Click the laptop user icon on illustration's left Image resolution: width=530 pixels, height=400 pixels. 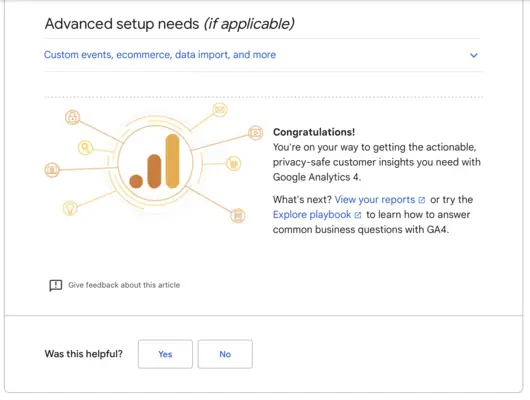coord(52,170)
